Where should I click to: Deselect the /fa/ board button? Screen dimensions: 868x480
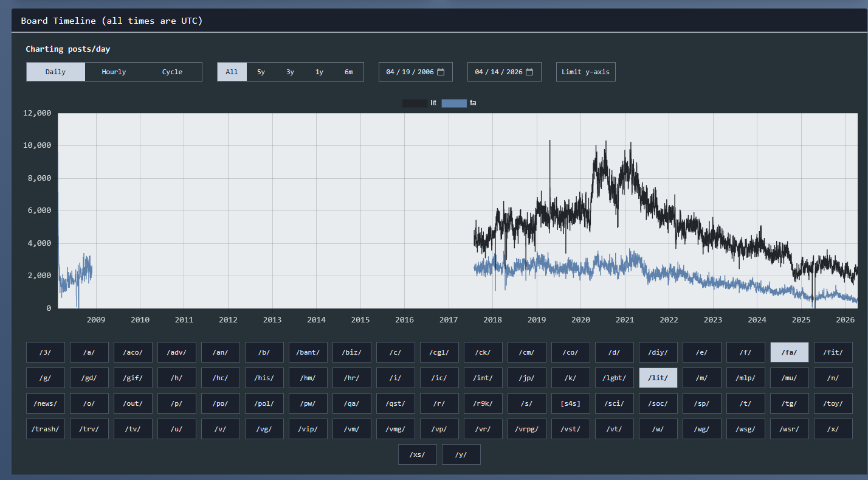coord(790,352)
